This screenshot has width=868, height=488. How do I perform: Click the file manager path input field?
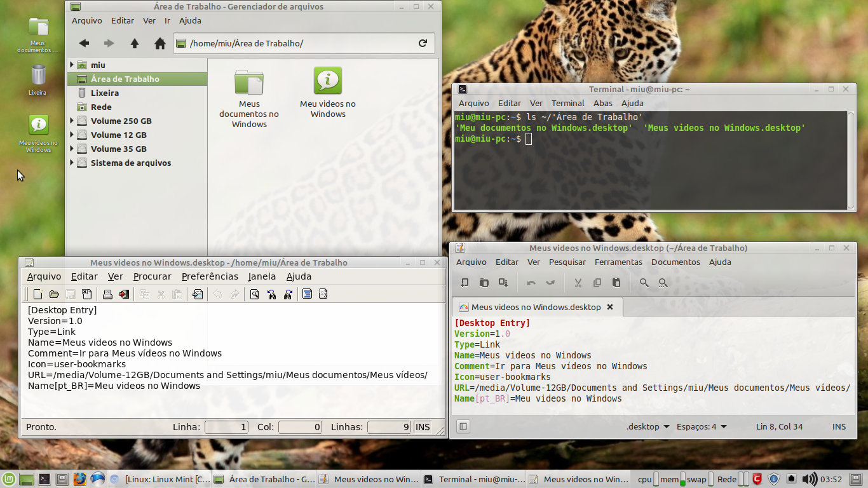[299, 43]
